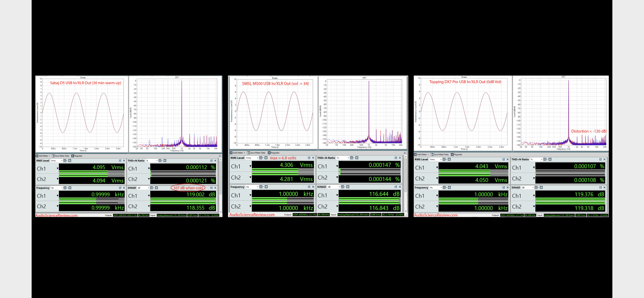Click AC 22.4 kHz filter field in SMSL M500 panel
Viewport: 644px width, 298px height.
tap(393, 215)
